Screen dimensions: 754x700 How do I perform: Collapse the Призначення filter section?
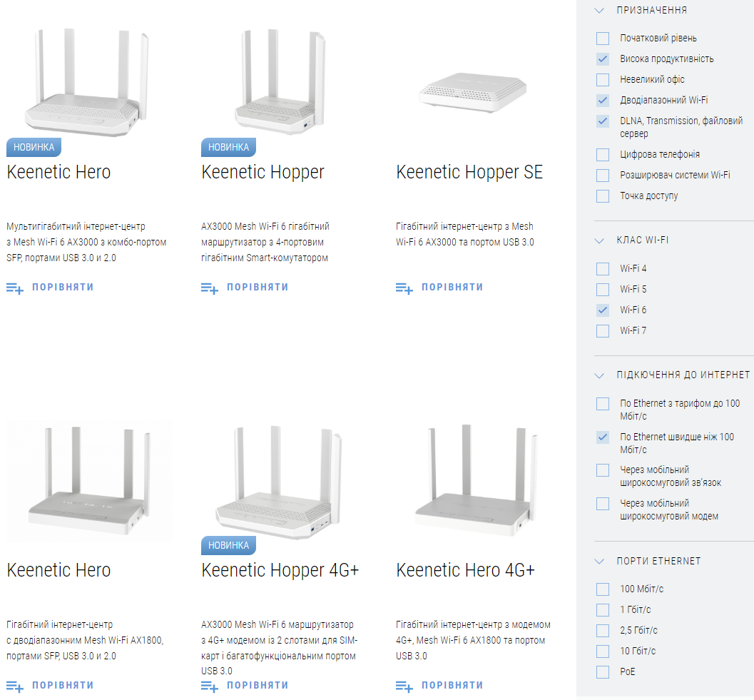(599, 11)
